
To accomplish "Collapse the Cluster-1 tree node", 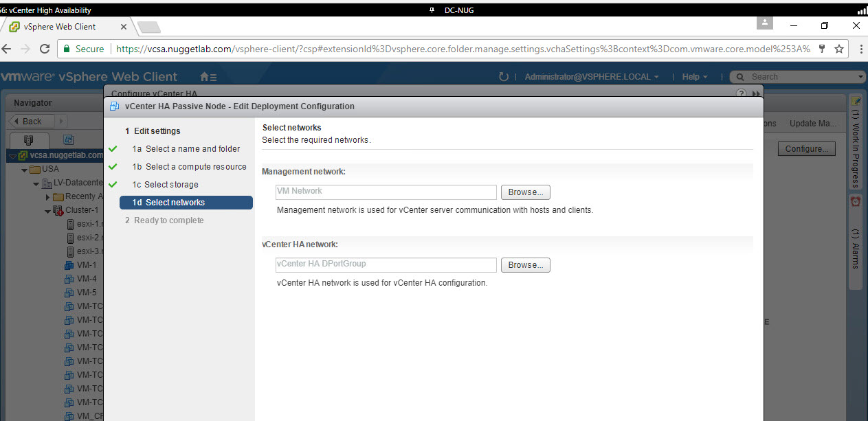I will 47,211.
